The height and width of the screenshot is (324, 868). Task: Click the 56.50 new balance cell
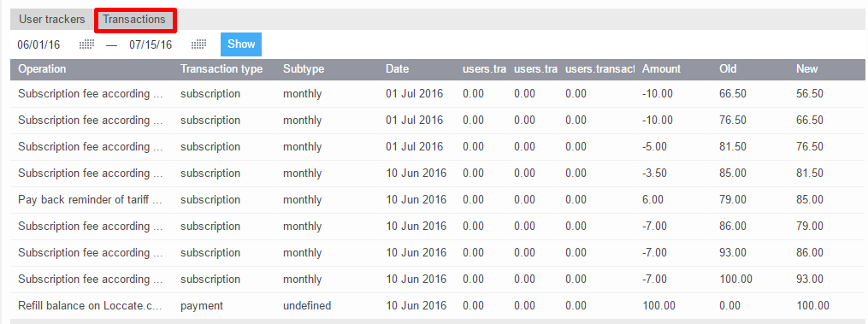pos(810,93)
